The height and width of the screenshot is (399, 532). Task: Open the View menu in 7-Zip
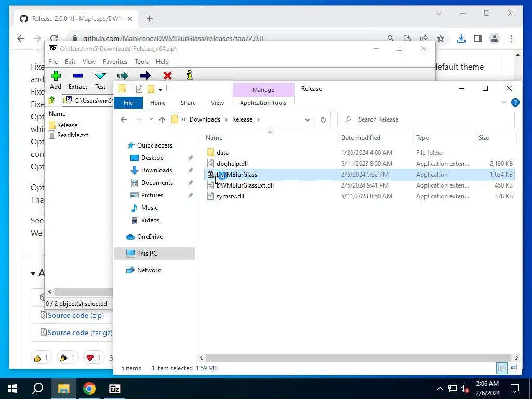click(x=89, y=62)
